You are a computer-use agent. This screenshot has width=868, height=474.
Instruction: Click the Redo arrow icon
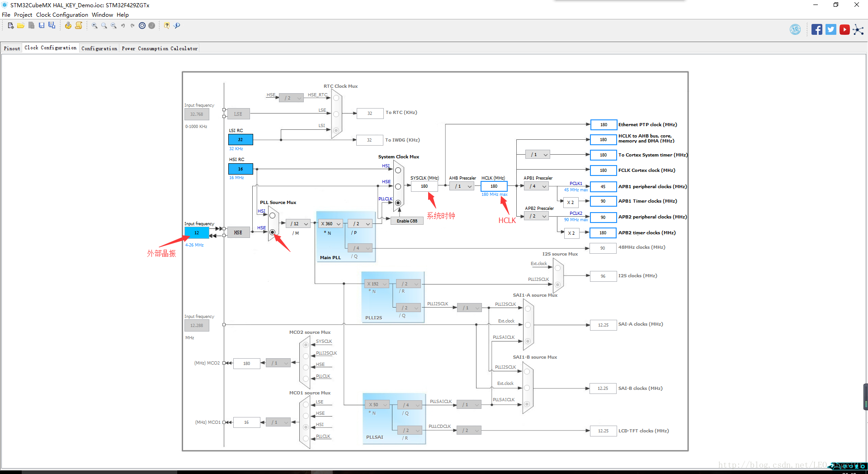[x=132, y=26]
